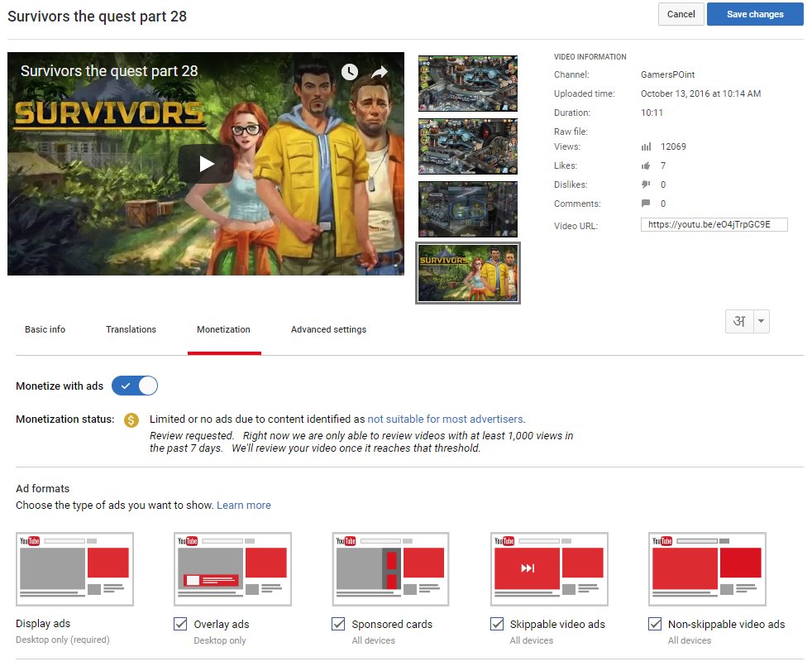Choose the second video thumbnail option

click(468, 146)
